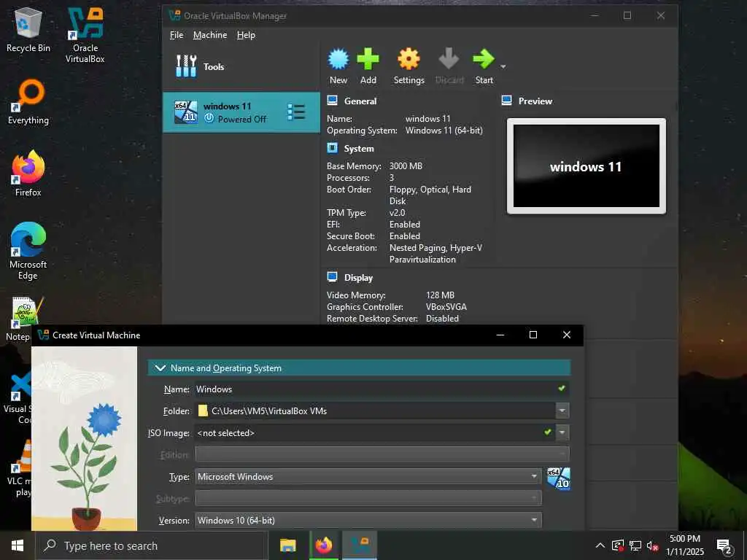Open Firefox desktop shortcut
The width and height of the screenshot is (747, 560).
[x=28, y=174]
